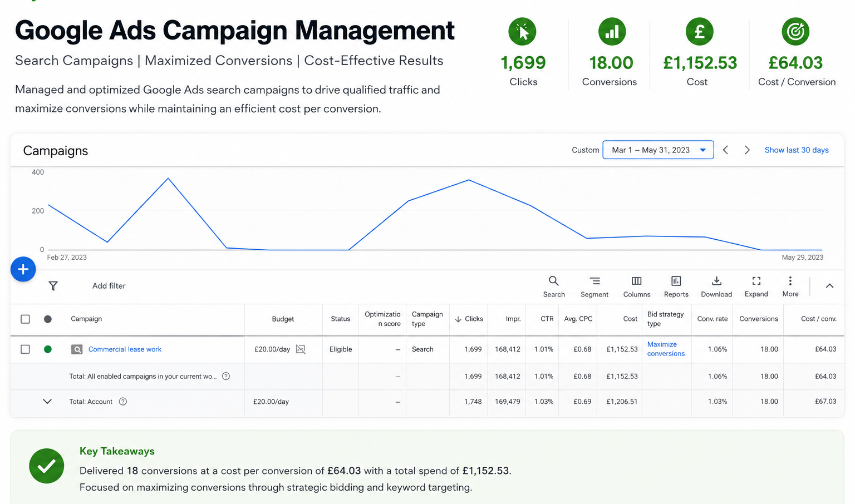Click the £1,152.53 Cost summary value
Viewport: 855px width, 504px height.
[x=700, y=63]
